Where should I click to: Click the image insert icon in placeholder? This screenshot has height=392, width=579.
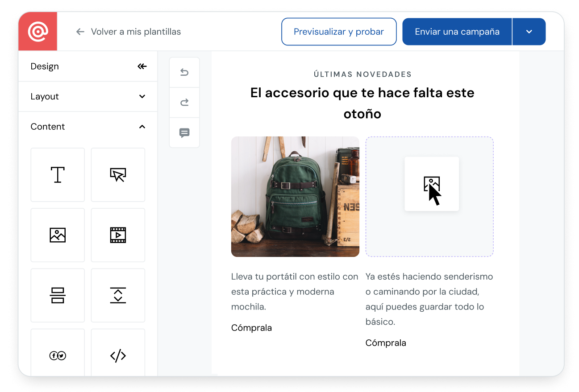(432, 184)
